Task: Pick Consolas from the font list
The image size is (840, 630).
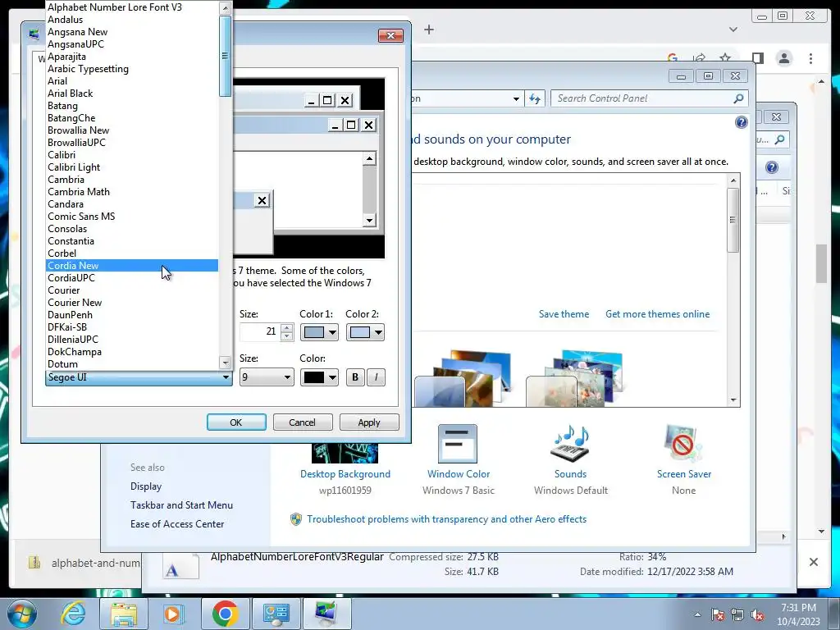Action: (x=132, y=229)
